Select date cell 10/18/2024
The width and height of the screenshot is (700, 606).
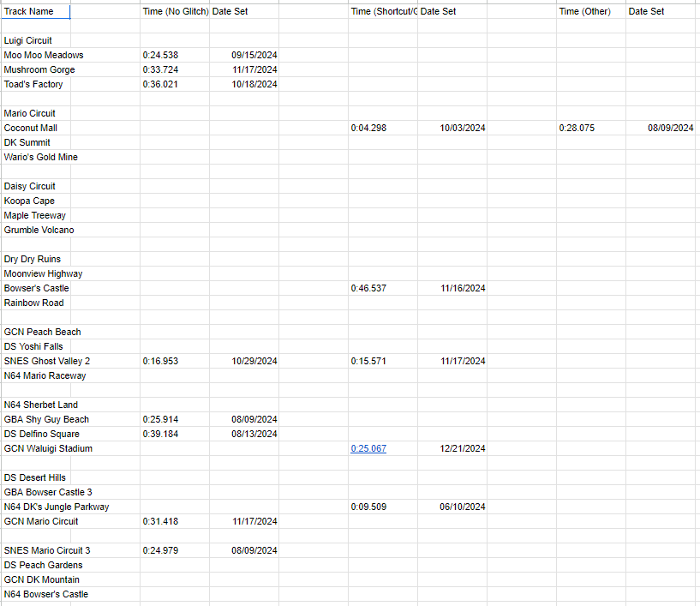(244, 84)
